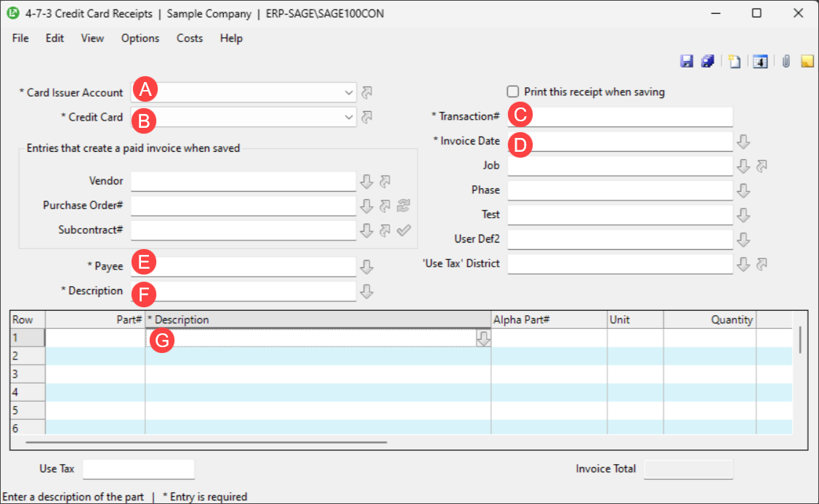Click the grid's vertical scrollbar
The image size is (819, 504).
click(799, 340)
